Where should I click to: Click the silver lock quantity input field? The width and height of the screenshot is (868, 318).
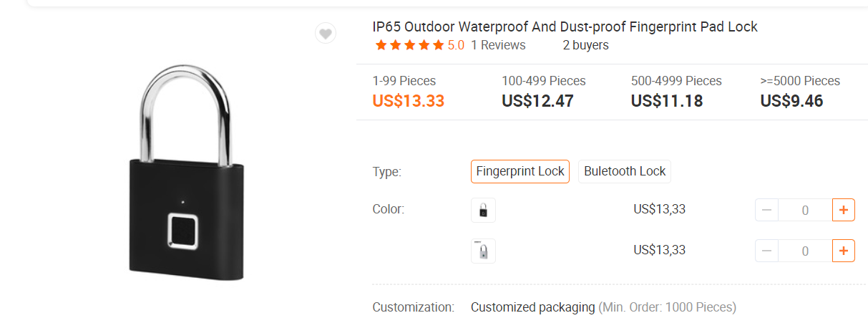(805, 251)
